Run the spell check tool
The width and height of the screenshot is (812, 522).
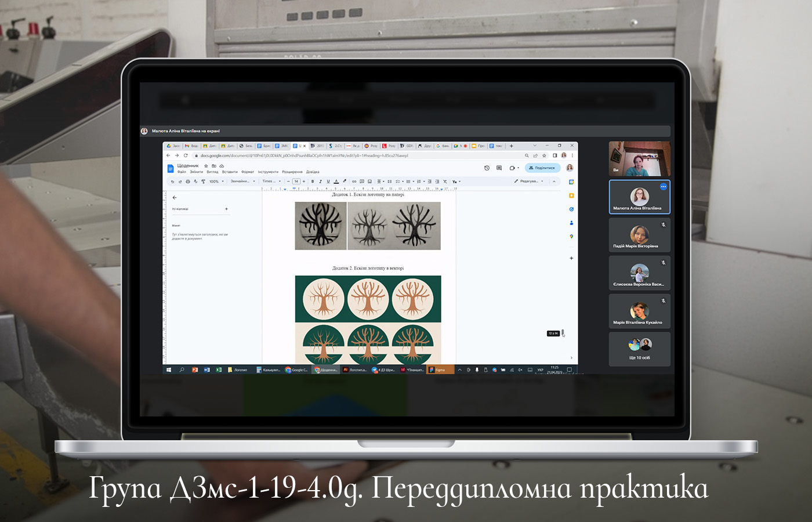pyautogui.click(x=195, y=182)
